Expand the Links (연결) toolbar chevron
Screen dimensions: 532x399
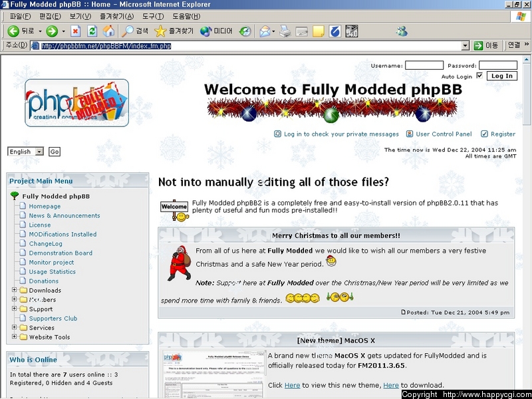click(x=527, y=45)
